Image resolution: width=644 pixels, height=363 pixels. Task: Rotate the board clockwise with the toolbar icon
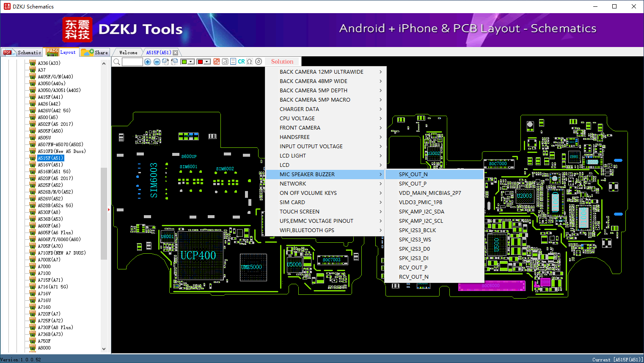pyautogui.click(x=165, y=62)
